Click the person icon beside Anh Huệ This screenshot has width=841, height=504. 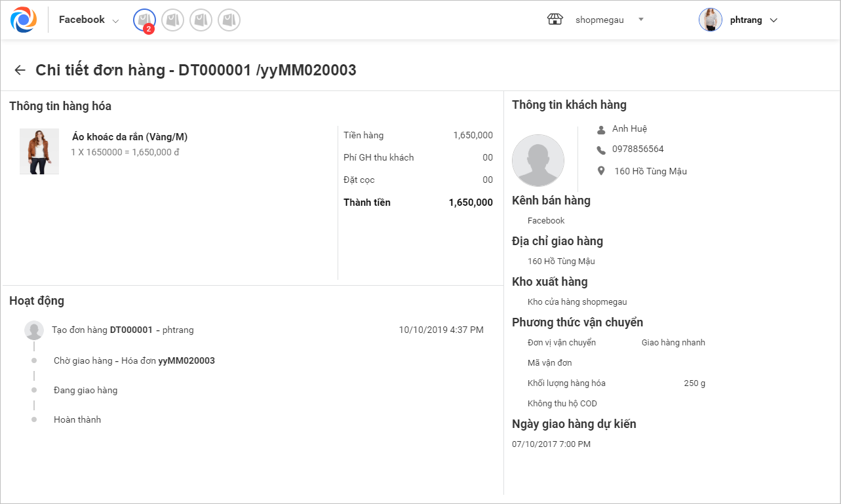coord(601,129)
